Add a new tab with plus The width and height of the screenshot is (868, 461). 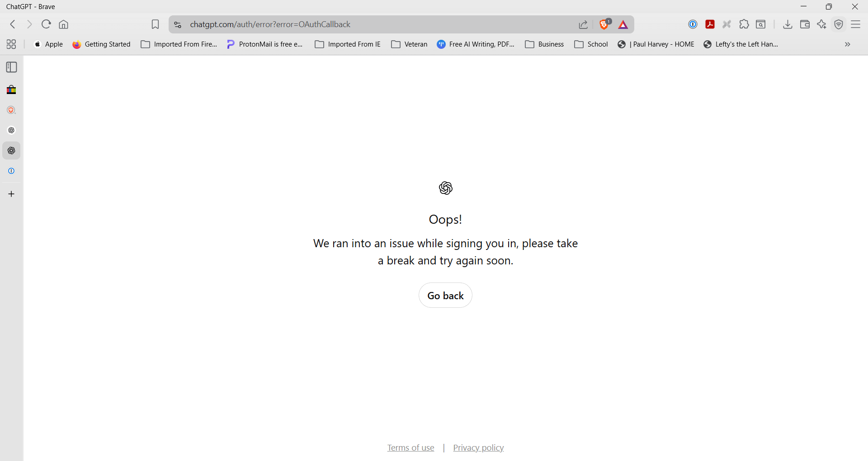click(x=11, y=194)
